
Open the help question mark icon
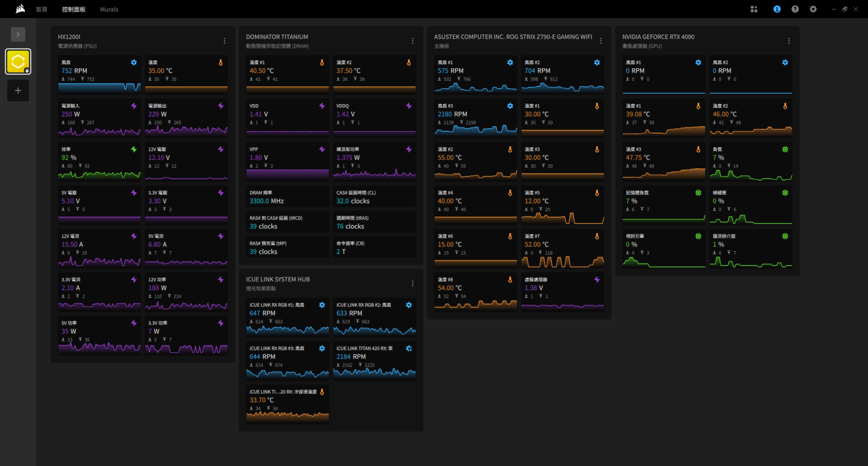pos(795,9)
